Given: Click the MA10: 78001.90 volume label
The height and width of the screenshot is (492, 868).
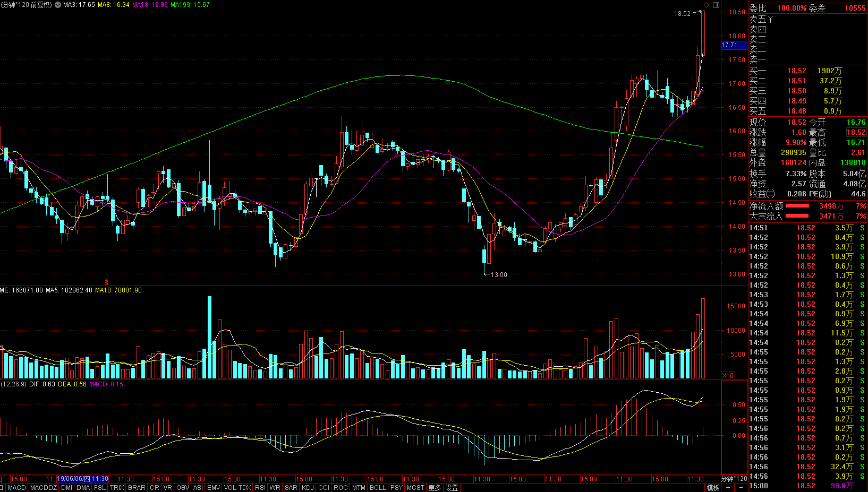Looking at the screenshot, I should click(x=118, y=290).
